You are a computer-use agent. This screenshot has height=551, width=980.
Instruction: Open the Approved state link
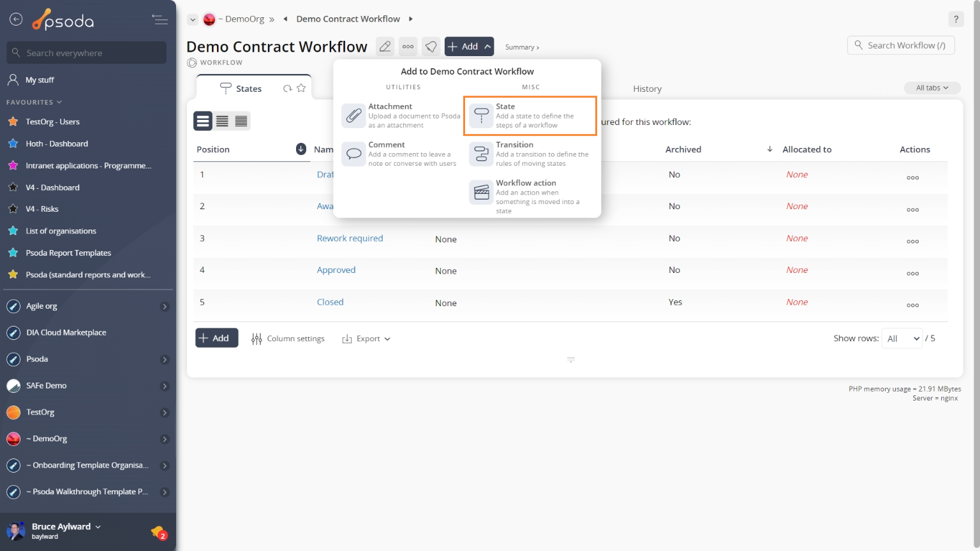pos(336,270)
